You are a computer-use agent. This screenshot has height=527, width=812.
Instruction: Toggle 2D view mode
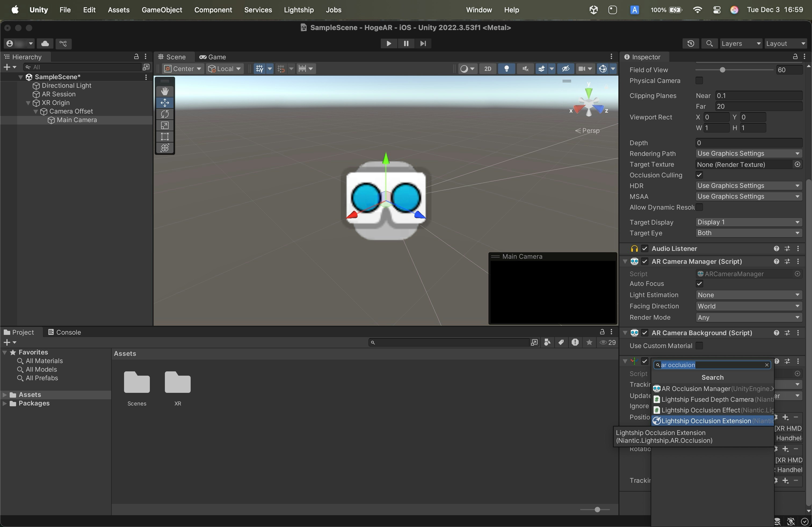(x=488, y=69)
